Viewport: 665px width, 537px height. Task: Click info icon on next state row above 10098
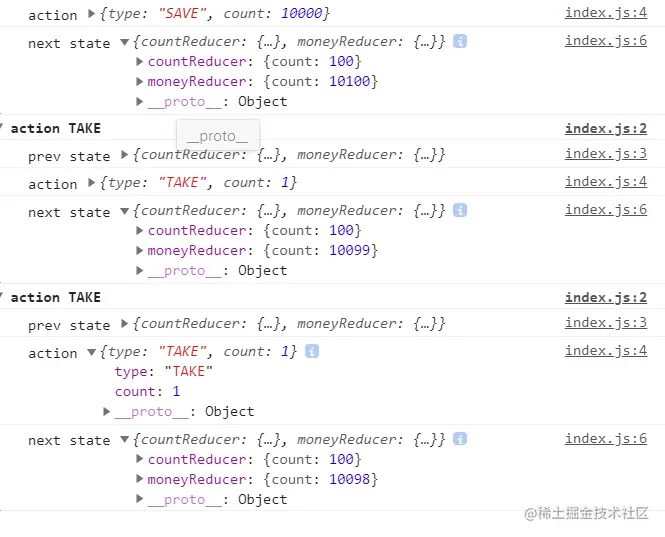(x=460, y=439)
